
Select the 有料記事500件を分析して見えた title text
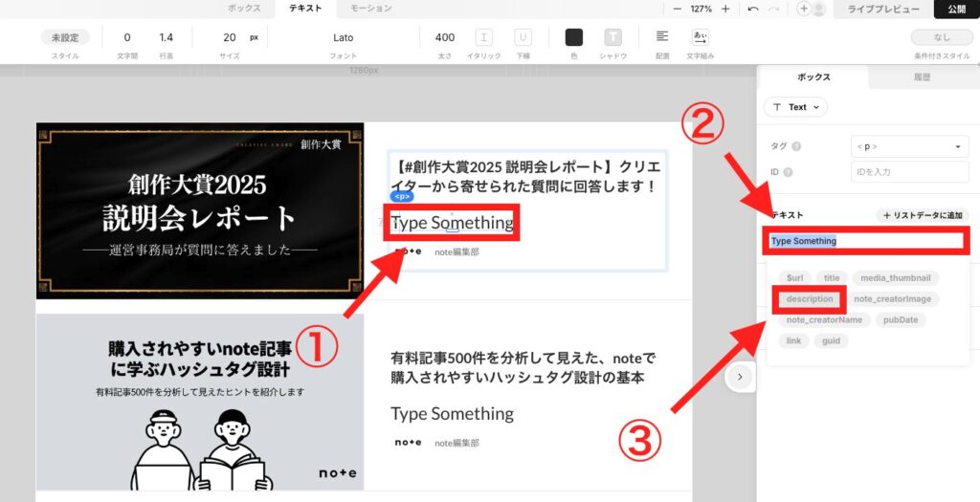[523, 368]
